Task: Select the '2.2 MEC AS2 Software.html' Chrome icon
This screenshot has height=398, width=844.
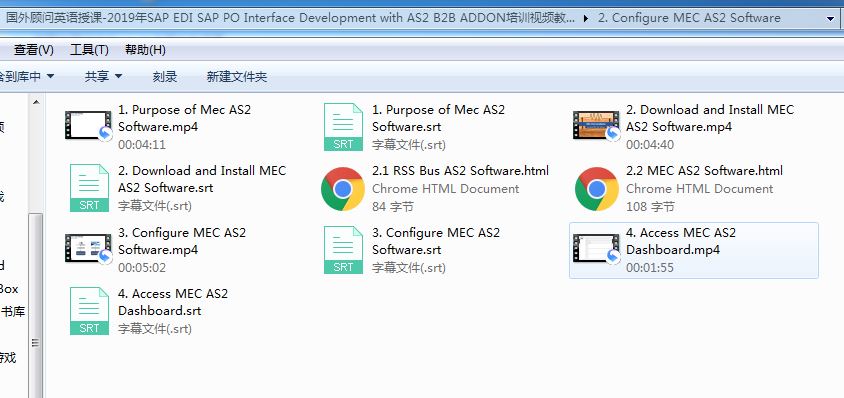Action: pyautogui.click(x=596, y=188)
